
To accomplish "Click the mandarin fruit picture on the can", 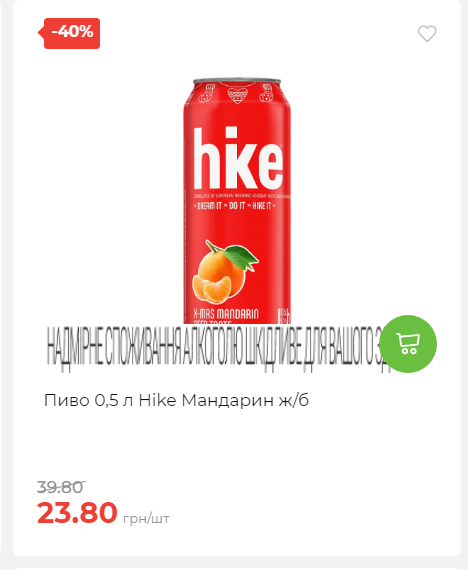I will [225, 272].
